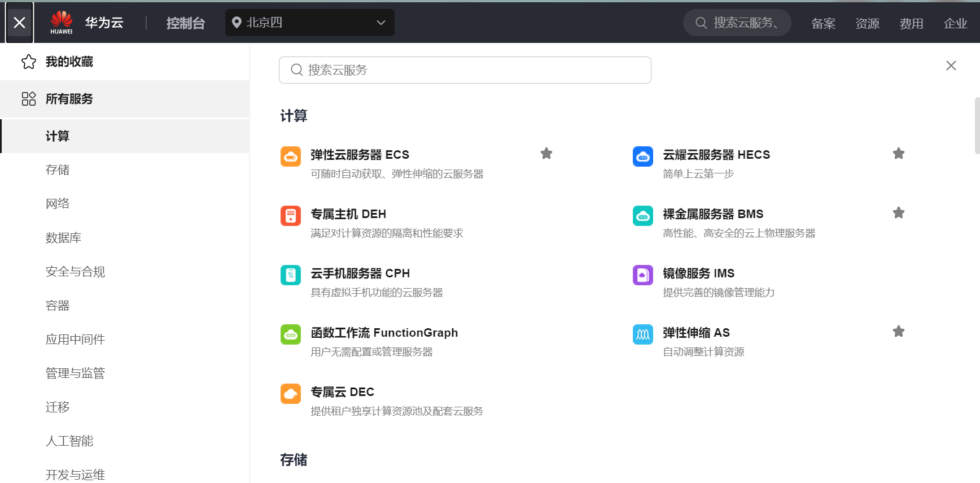The height and width of the screenshot is (483, 980).
Task: Click the 函数工作流 FunctionGraph icon
Action: (291, 334)
